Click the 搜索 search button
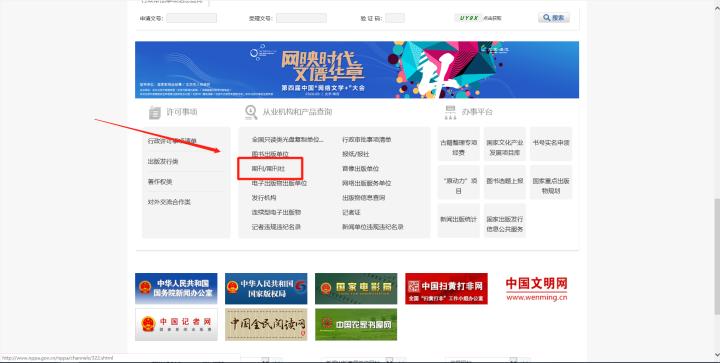Image resolution: width=720 pixels, height=363 pixels. point(554,18)
